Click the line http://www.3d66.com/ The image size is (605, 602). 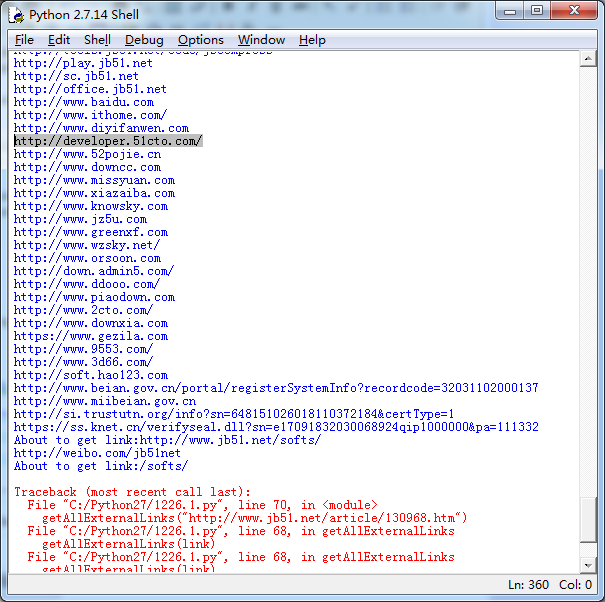[83, 362]
